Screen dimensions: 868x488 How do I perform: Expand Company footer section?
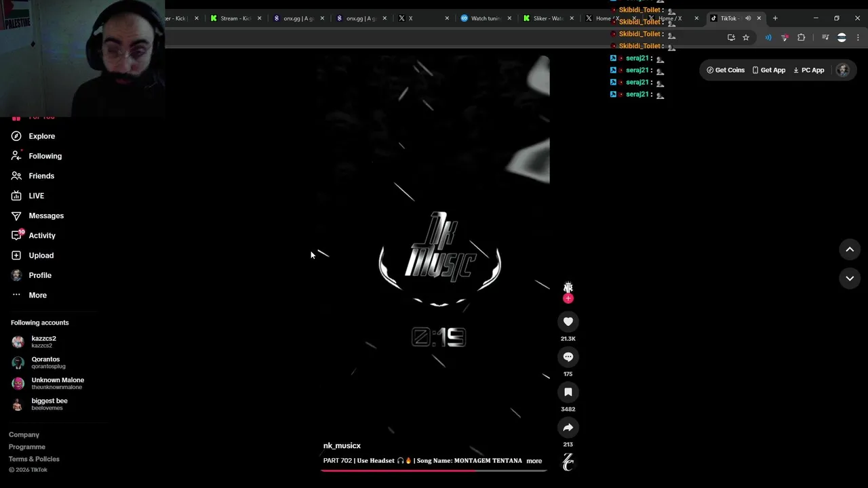point(24,434)
